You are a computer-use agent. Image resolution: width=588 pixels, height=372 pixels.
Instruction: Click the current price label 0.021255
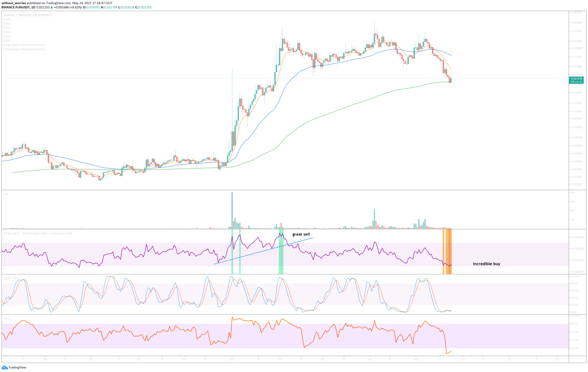point(577,79)
